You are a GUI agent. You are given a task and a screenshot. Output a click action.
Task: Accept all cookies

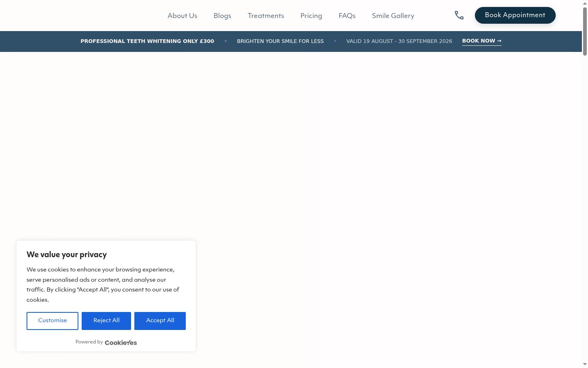pos(160,321)
